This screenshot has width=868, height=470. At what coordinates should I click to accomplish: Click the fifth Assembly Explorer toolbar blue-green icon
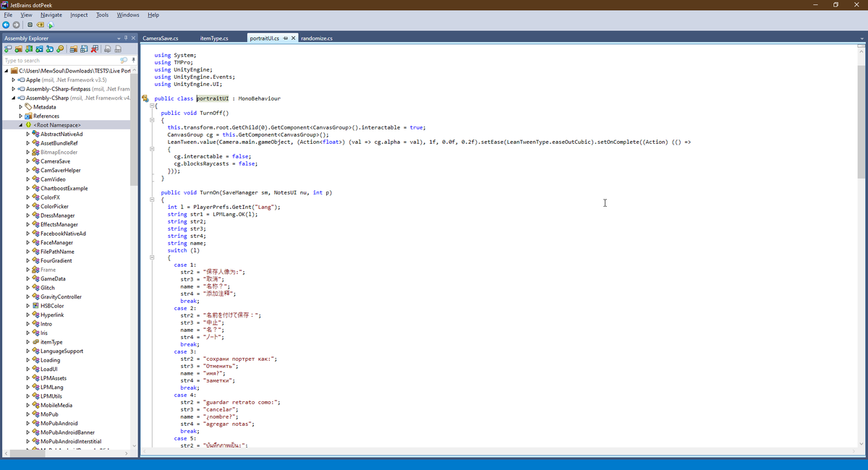[x=50, y=49]
